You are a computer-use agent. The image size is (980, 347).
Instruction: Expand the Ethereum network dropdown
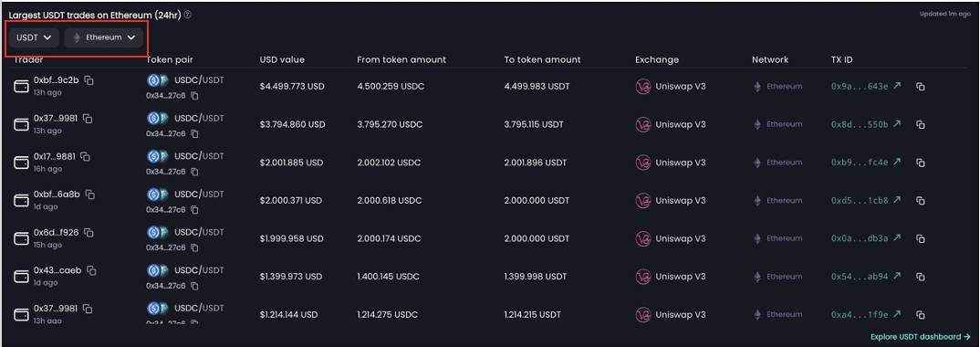pos(104,37)
